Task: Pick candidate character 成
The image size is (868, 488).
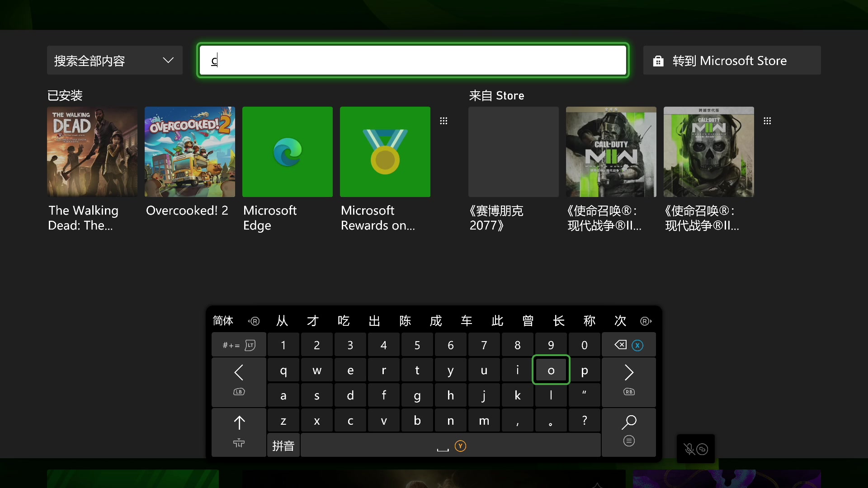Action: pos(436,321)
